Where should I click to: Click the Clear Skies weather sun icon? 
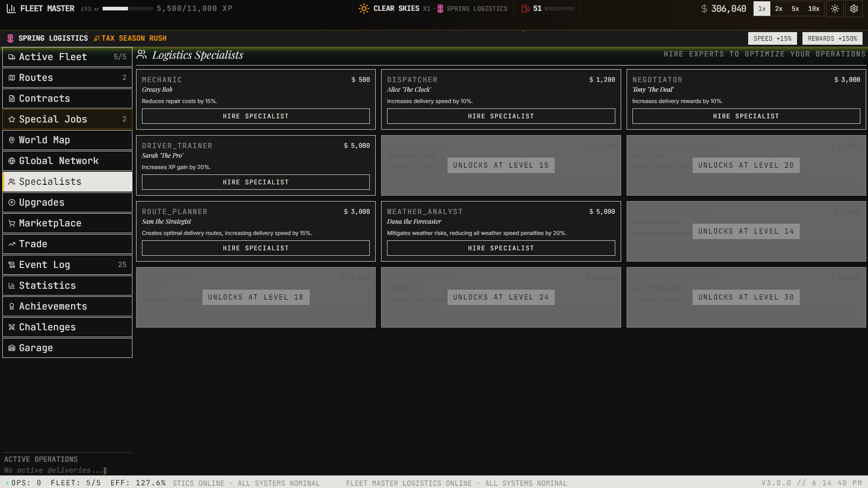click(363, 9)
